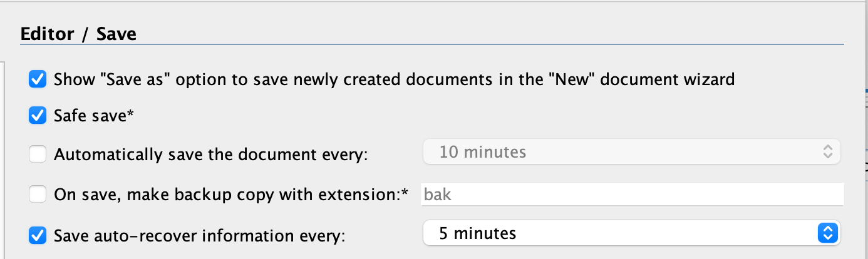Open the 5 minutes auto-recover dropdown
Screen dimensions: 868x259
point(631,233)
